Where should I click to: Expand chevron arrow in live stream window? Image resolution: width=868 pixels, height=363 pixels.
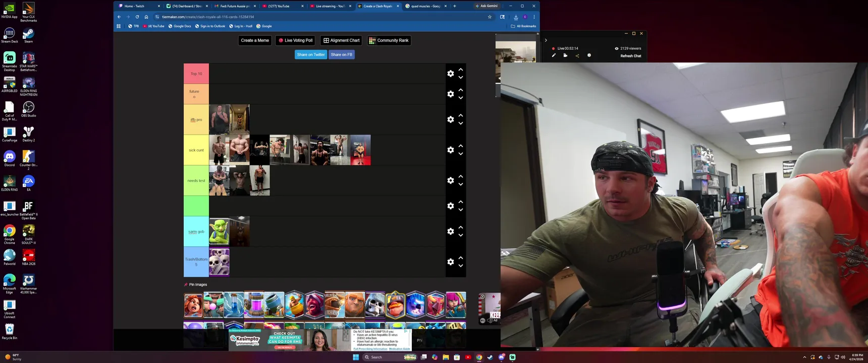coord(546,40)
